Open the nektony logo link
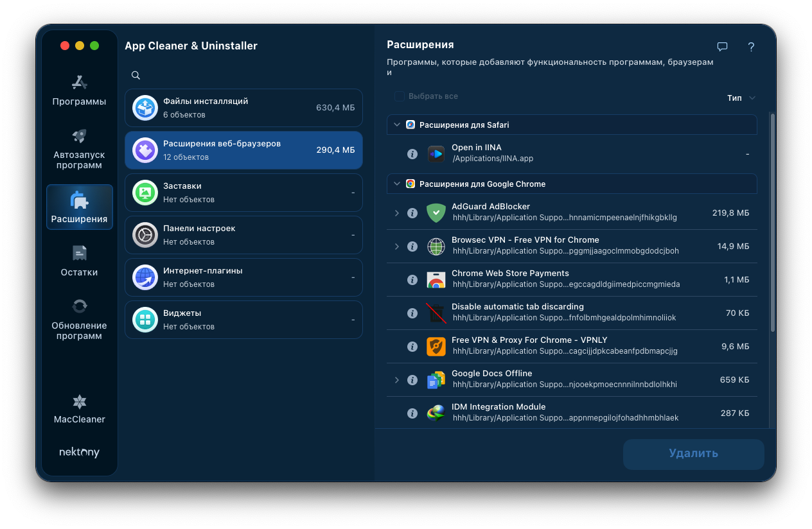The image size is (812, 529). (80, 452)
